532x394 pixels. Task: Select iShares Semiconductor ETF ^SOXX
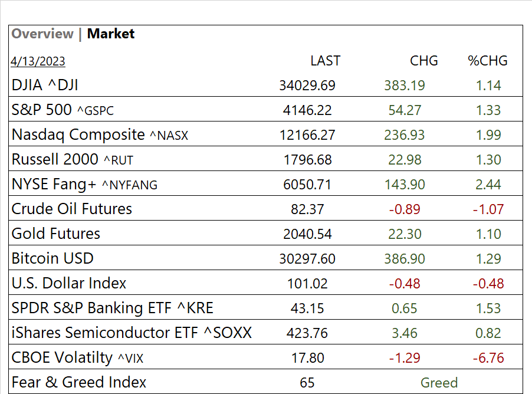(x=132, y=333)
